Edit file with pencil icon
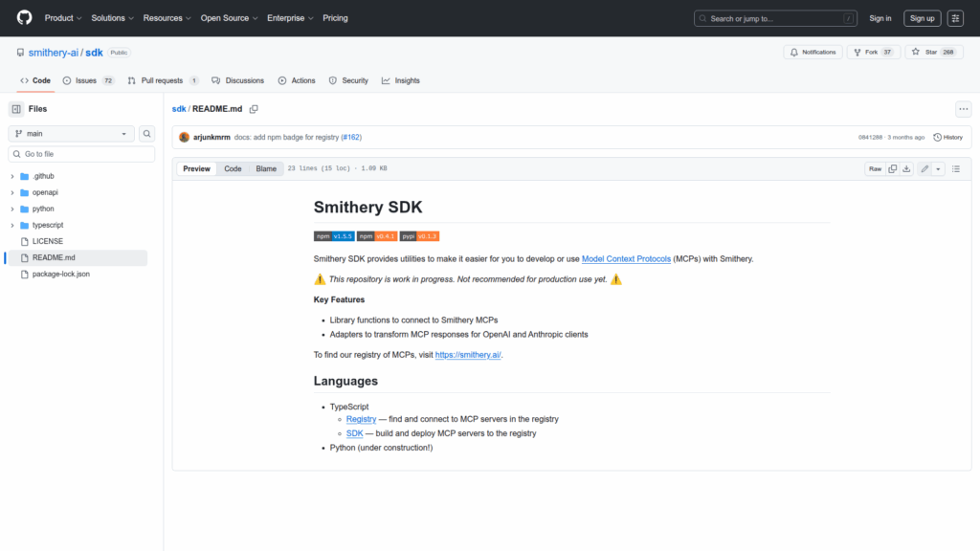Screen dimensions: 980x551 pyautogui.click(x=924, y=168)
